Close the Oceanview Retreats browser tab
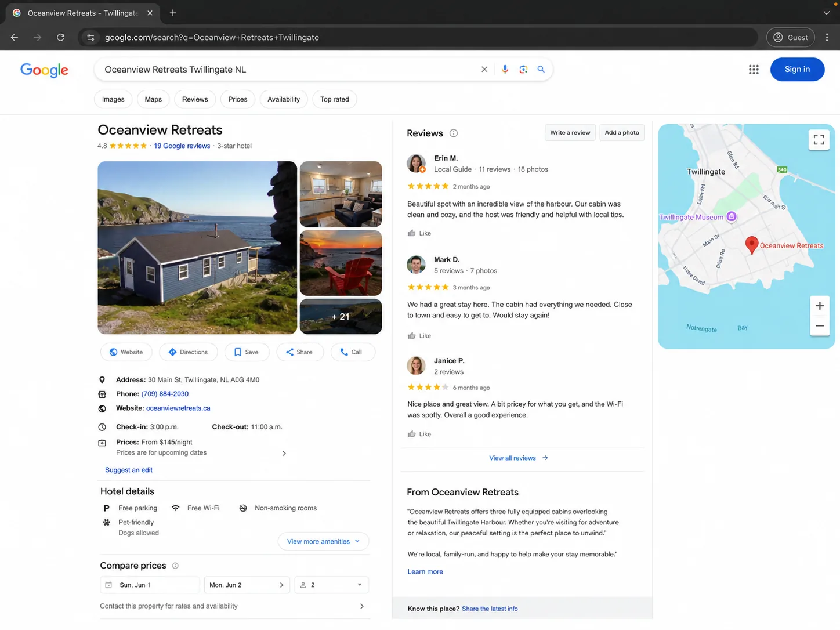Viewport: 840px width, 630px height. [150, 13]
